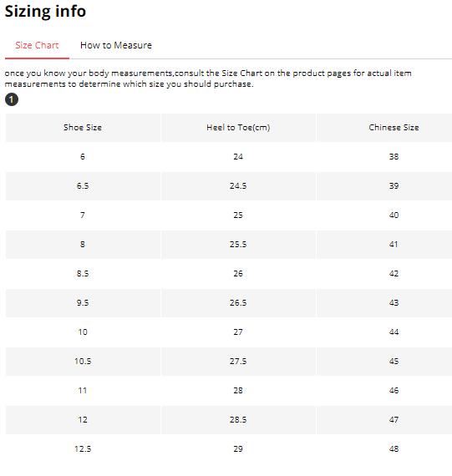Click the Shoe Size column header
The width and height of the screenshot is (452, 476).
(x=83, y=128)
